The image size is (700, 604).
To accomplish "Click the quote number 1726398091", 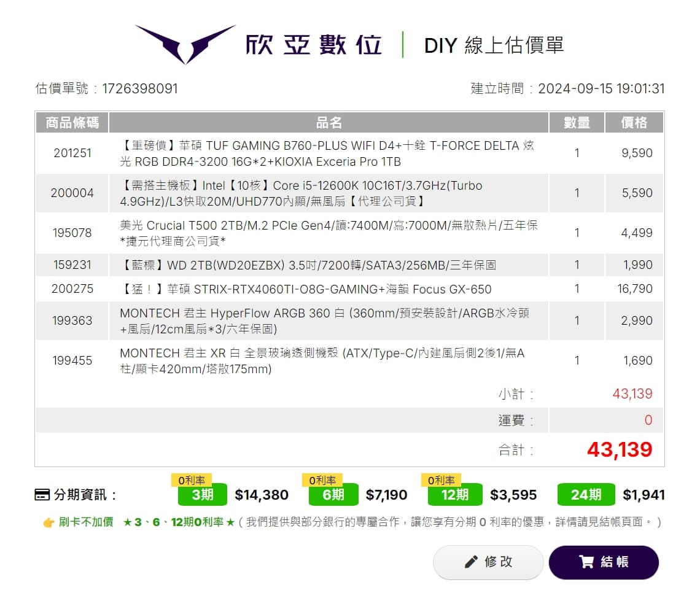I will pos(140,88).
